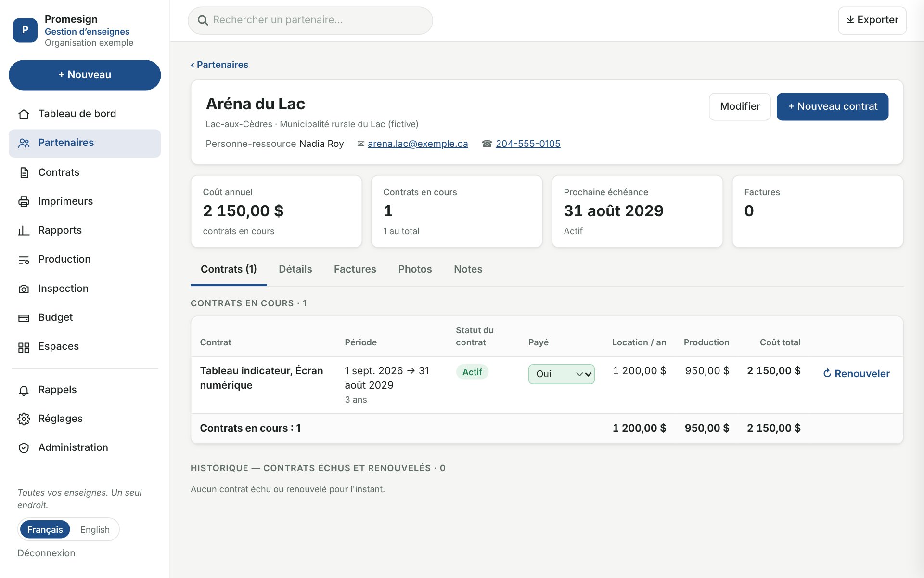
Task: Open the Photos tab
Action: (x=415, y=269)
